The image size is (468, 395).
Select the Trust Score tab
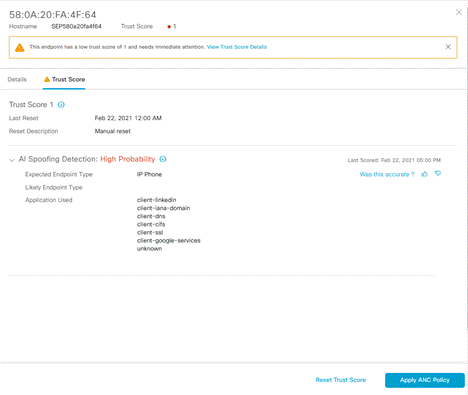tap(64, 79)
